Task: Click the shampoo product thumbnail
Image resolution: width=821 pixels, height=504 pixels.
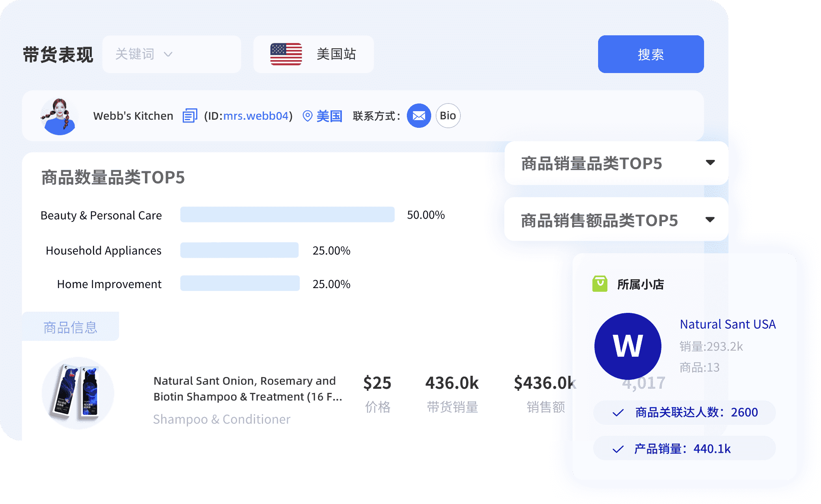Action: click(78, 393)
